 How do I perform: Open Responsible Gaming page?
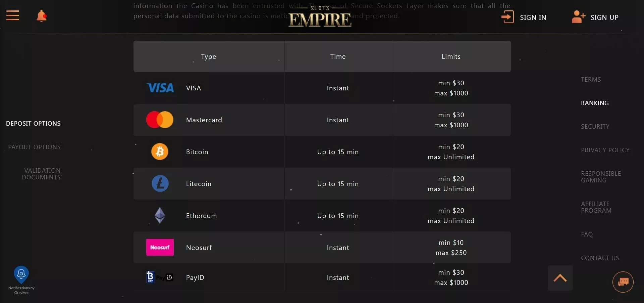(601, 177)
